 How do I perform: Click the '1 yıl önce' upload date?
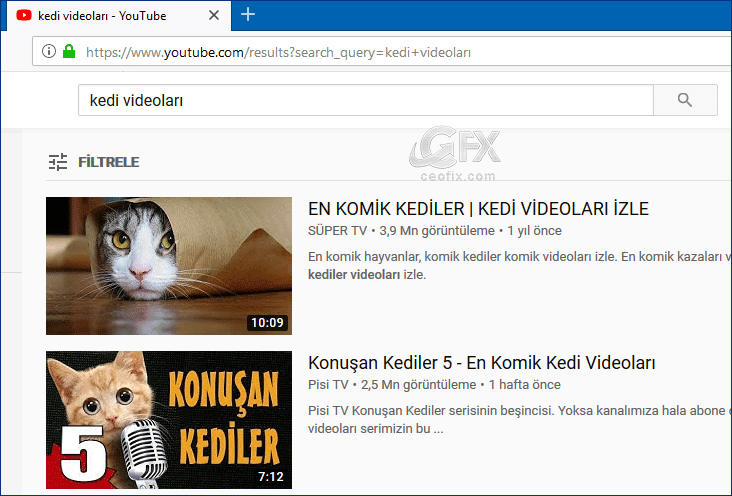(534, 231)
